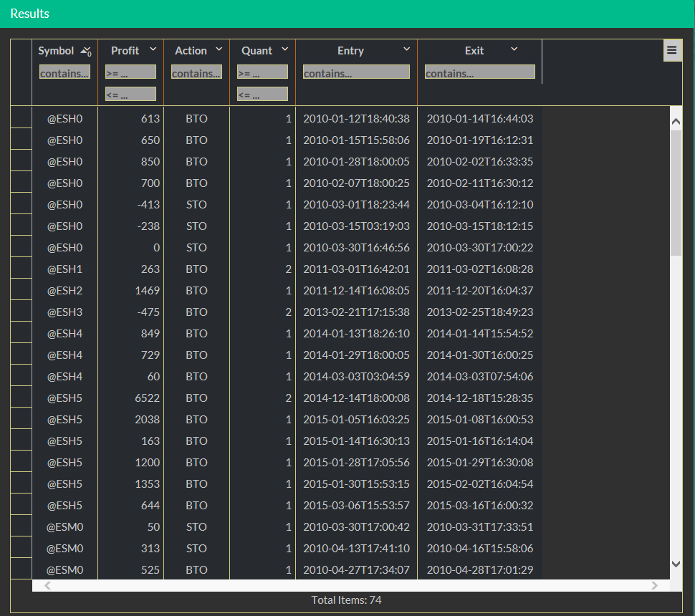Image resolution: width=695 pixels, height=616 pixels.
Task: Click the vertical scrollbar up arrow
Action: click(x=676, y=122)
